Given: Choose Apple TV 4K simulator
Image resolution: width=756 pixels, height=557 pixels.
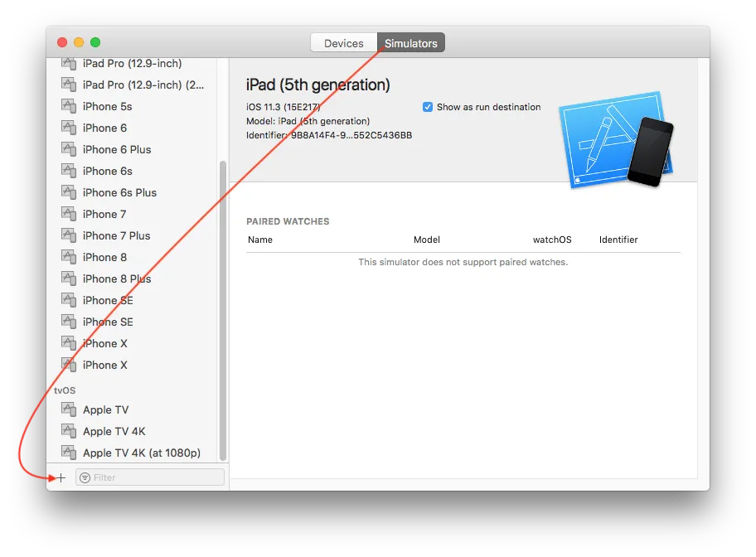Looking at the screenshot, I should click(x=114, y=431).
